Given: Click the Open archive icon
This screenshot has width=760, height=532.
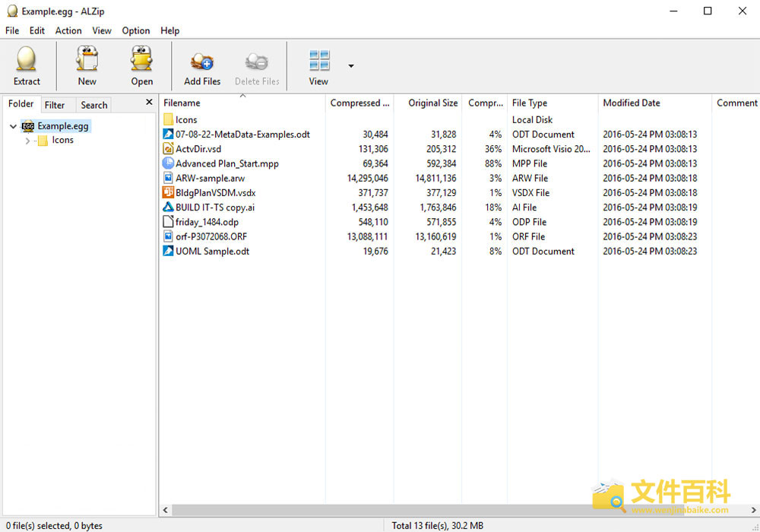Looking at the screenshot, I should click(141, 59).
